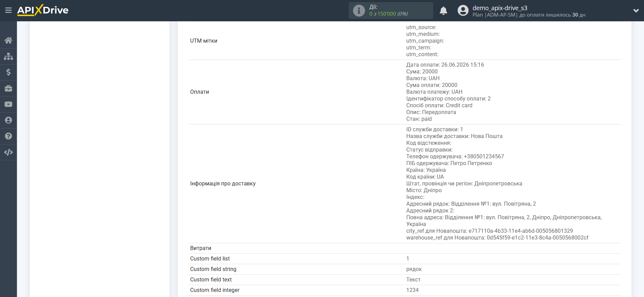Image resolution: width=644 pixels, height=297 pixels.
Task: Select the Оплати row label
Action: pos(200,92)
